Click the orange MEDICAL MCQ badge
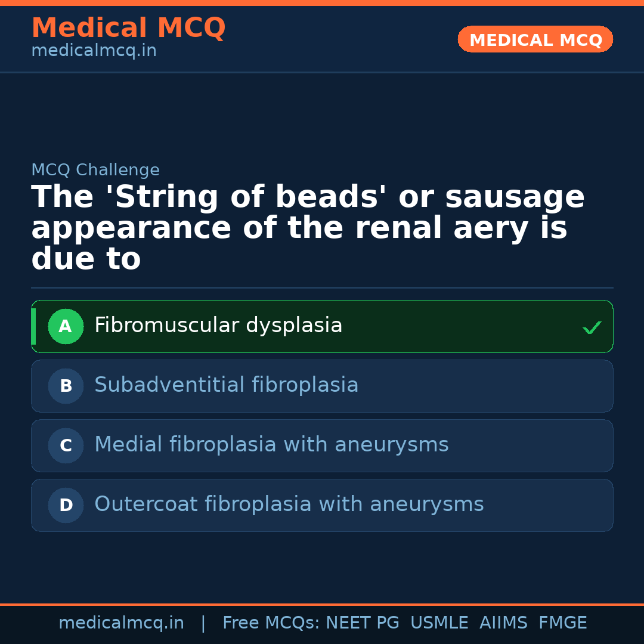Screen dimensions: 644x644 535,40
